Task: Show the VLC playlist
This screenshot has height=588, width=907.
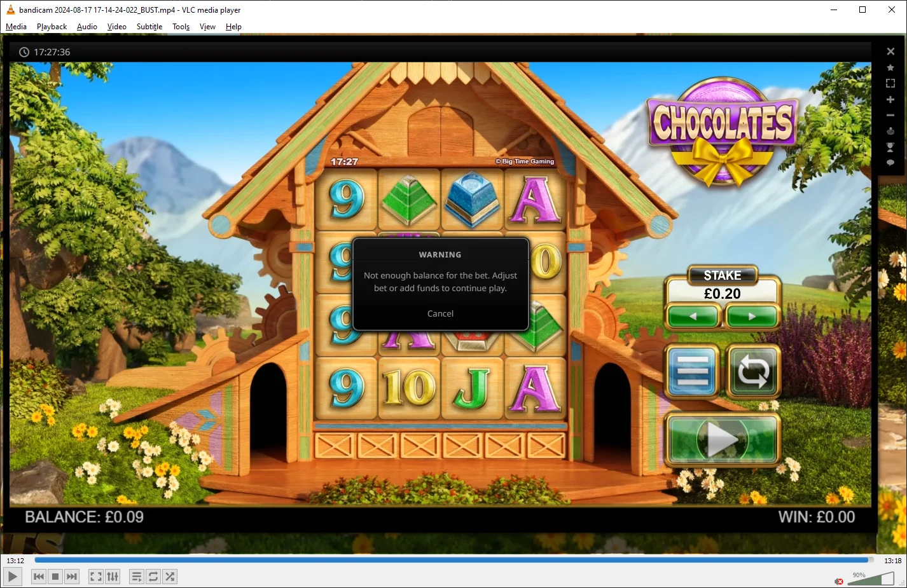Action: (x=136, y=577)
